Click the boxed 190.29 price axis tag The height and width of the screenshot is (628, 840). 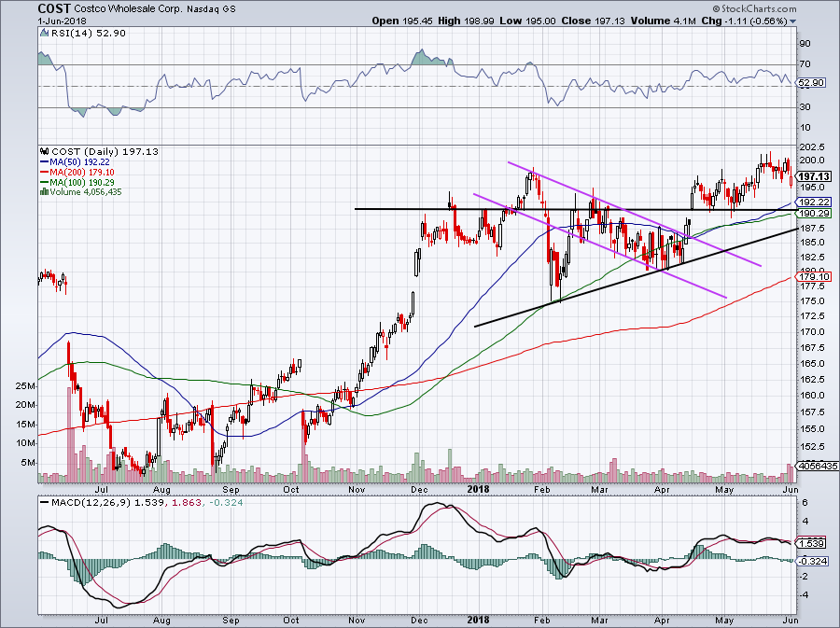(x=814, y=213)
